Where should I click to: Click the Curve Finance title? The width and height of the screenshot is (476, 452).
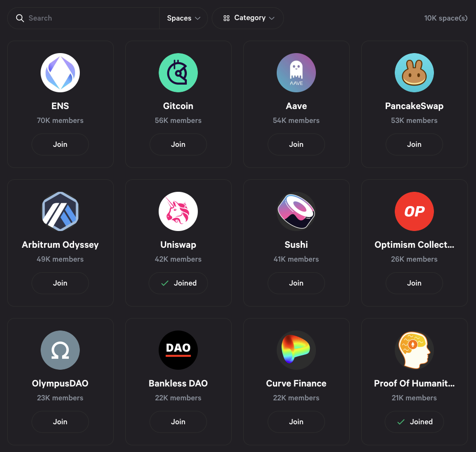pos(296,383)
